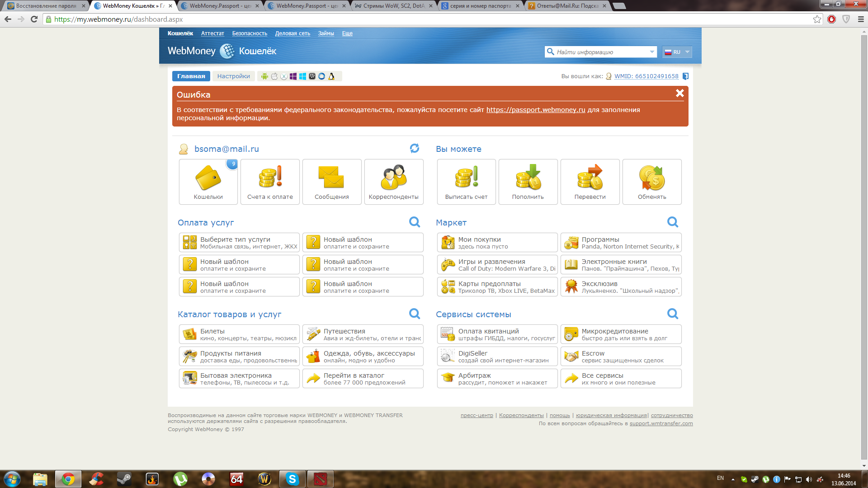Click bsoma@mail.ru account name
868x488 pixels.
[x=226, y=149]
